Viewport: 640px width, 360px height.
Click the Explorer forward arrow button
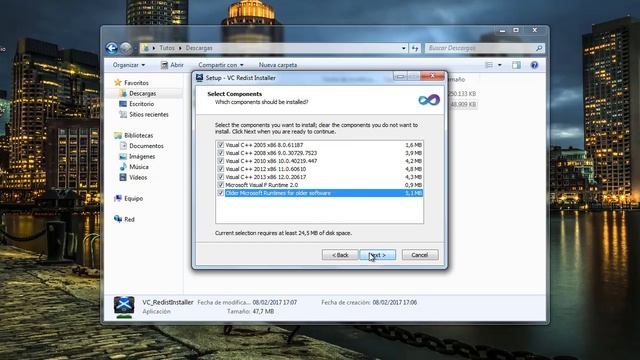[x=126, y=48]
